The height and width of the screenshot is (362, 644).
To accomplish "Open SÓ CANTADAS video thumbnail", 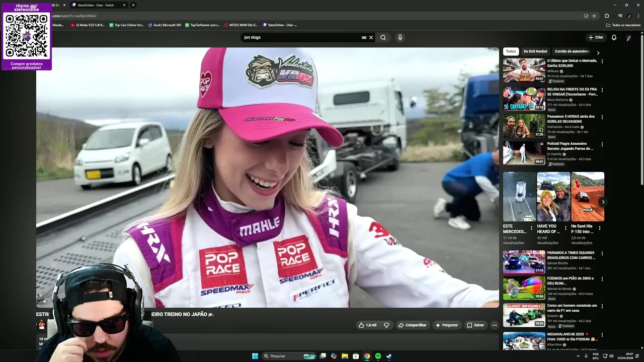I will point(524,99).
